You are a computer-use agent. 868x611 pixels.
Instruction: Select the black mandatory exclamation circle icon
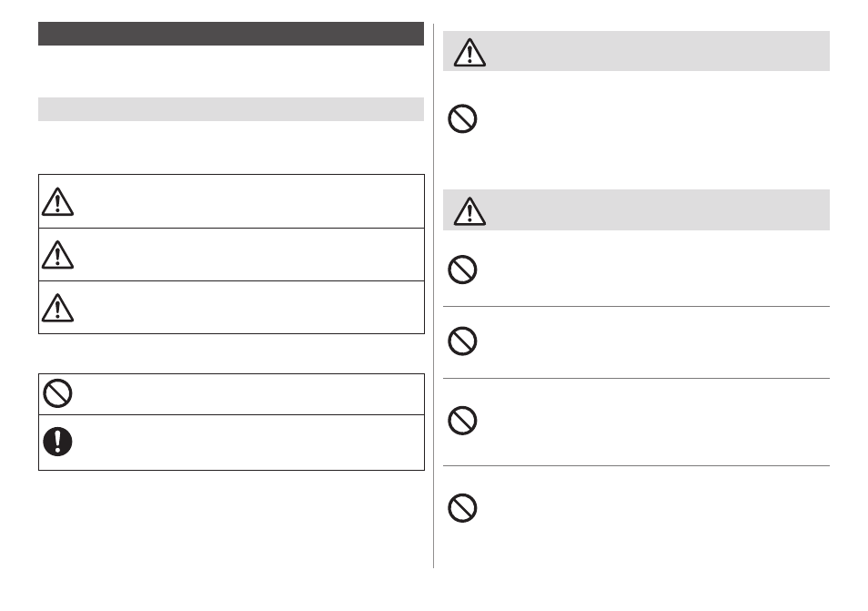click(57, 442)
